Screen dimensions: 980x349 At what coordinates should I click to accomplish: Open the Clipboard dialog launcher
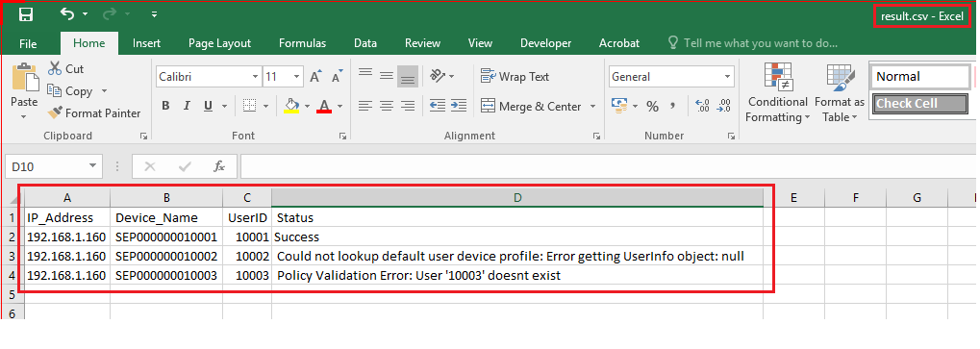pyautogui.click(x=143, y=136)
